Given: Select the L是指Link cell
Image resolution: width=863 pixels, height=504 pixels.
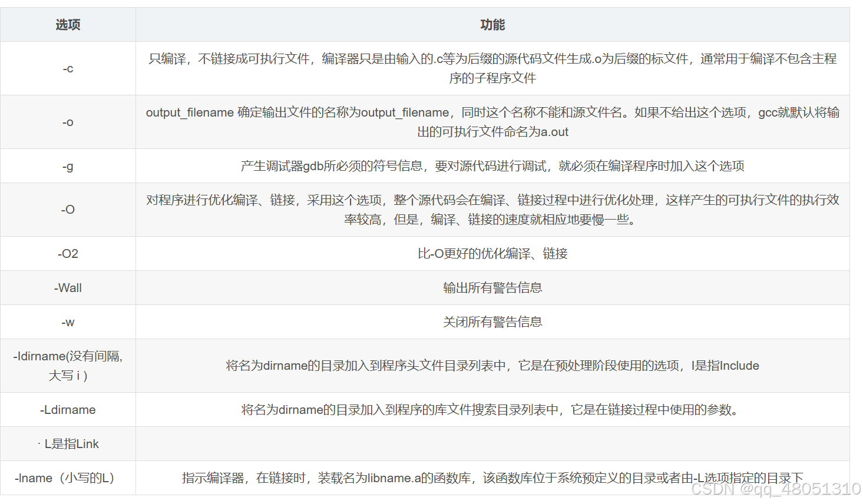Looking at the screenshot, I should click(x=67, y=443).
